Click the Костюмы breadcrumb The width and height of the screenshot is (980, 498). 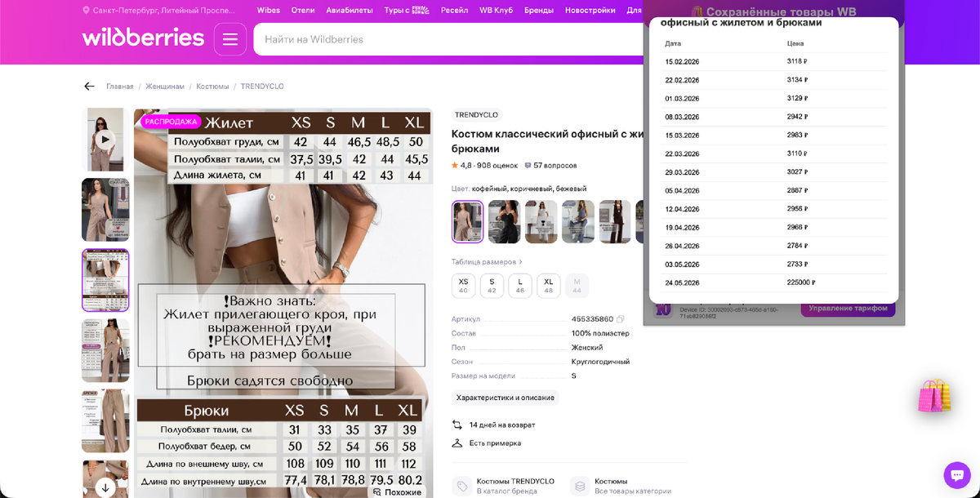coord(212,87)
